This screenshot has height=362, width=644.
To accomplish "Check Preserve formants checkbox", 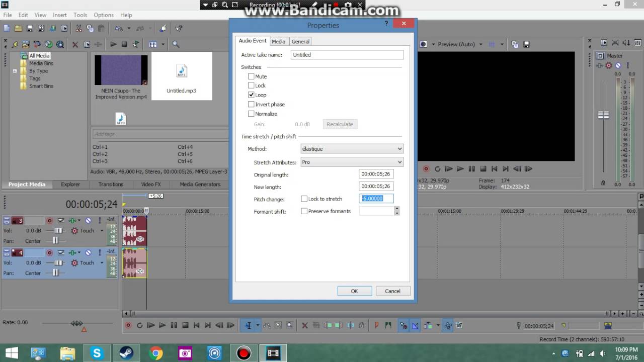I will click(304, 211).
